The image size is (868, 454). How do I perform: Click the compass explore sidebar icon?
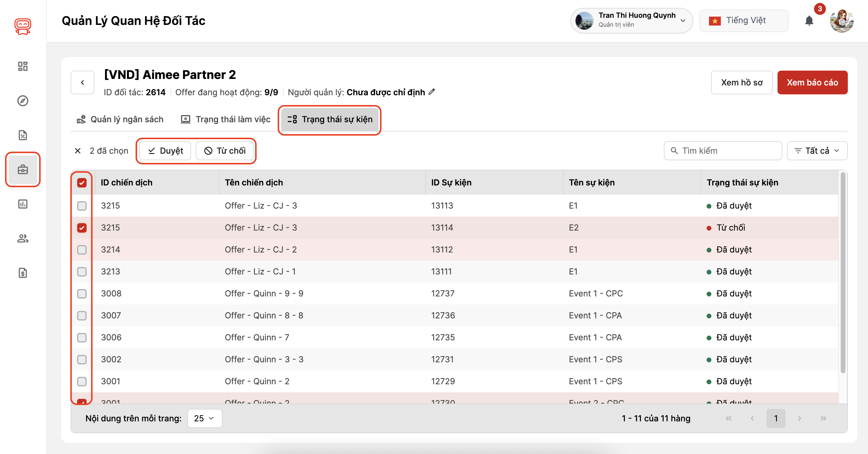click(23, 101)
